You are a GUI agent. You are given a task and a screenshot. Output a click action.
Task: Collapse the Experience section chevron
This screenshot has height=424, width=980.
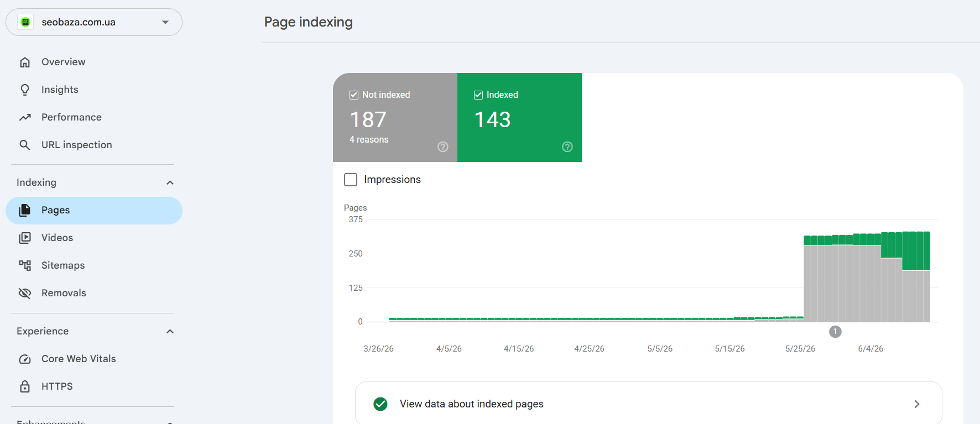click(170, 331)
